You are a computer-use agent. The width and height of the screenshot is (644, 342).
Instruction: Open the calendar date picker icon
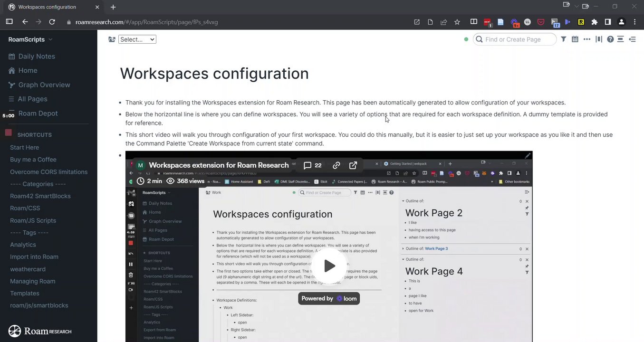[575, 39]
